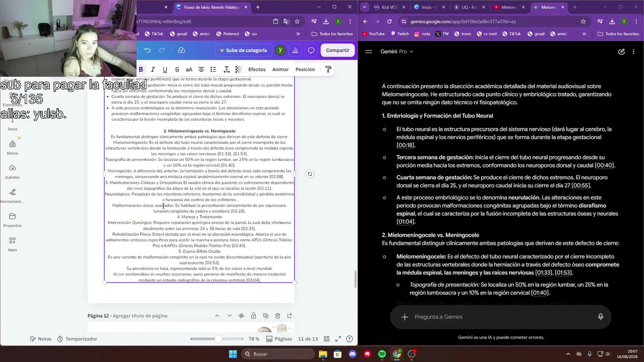Add a new page after page 12

point(290,316)
